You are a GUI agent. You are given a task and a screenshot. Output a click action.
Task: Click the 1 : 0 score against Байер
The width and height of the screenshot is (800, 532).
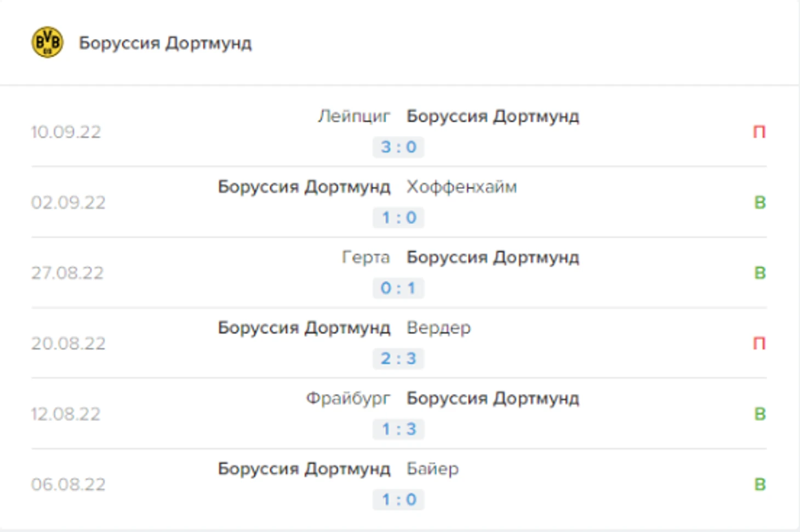click(x=398, y=499)
